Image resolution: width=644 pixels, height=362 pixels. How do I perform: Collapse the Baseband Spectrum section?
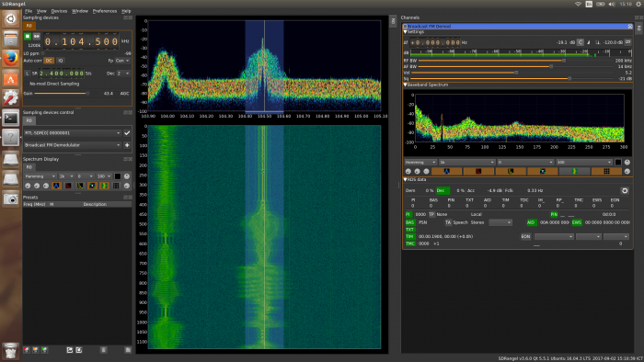coord(405,85)
